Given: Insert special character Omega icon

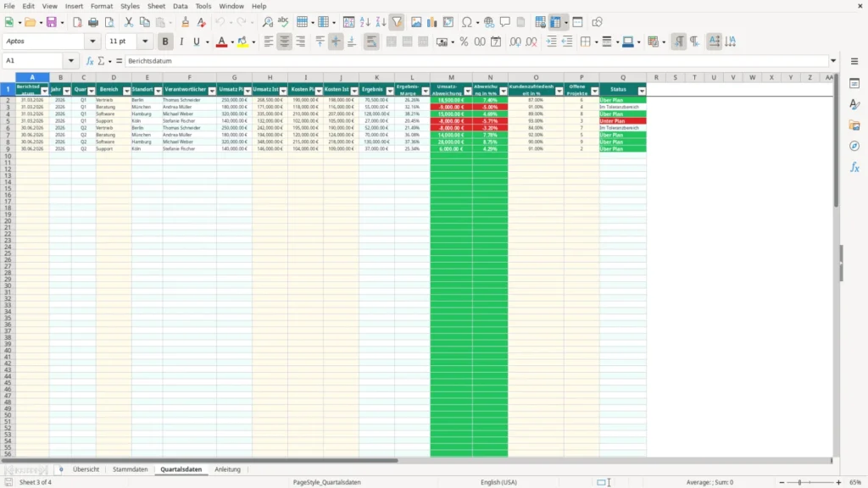Looking at the screenshot, I should point(467,22).
